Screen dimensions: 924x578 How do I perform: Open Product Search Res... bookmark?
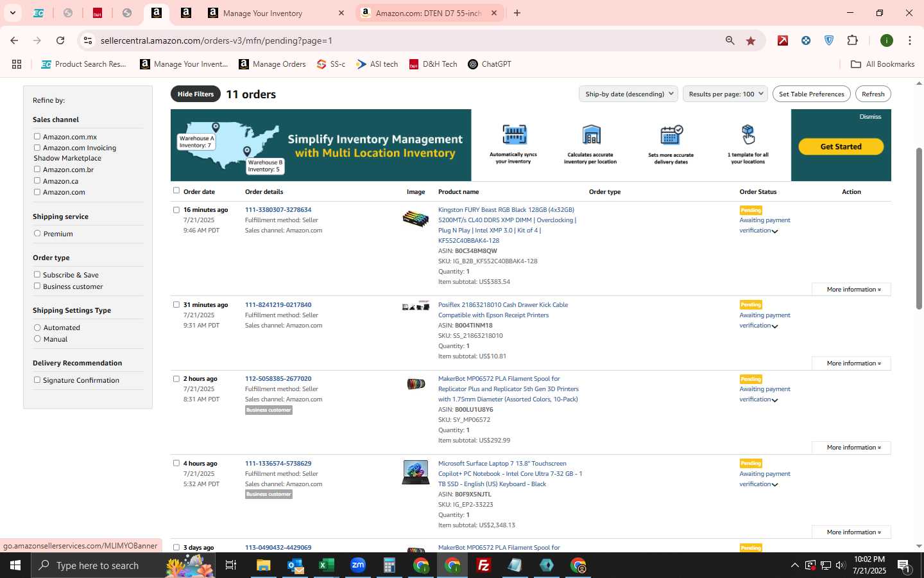pyautogui.click(x=83, y=64)
